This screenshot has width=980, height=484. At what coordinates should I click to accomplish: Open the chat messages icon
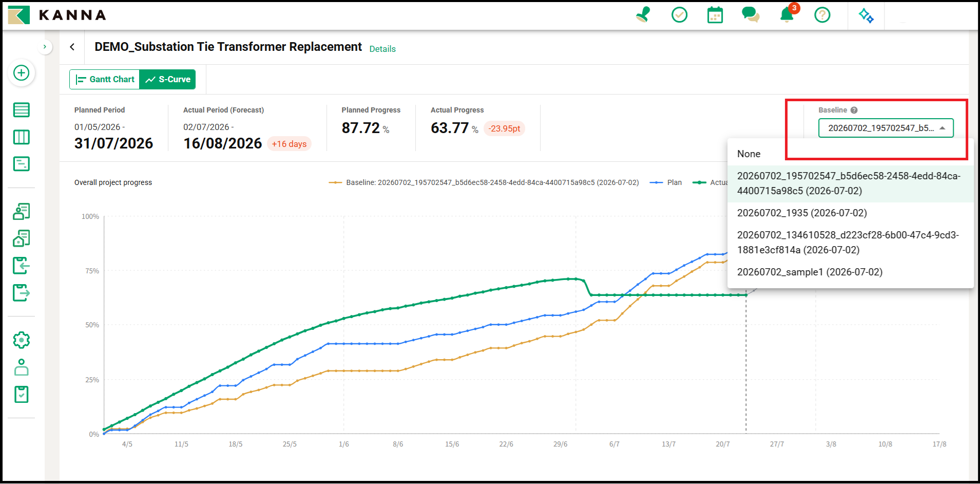pyautogui.click(x=751, y=14)
